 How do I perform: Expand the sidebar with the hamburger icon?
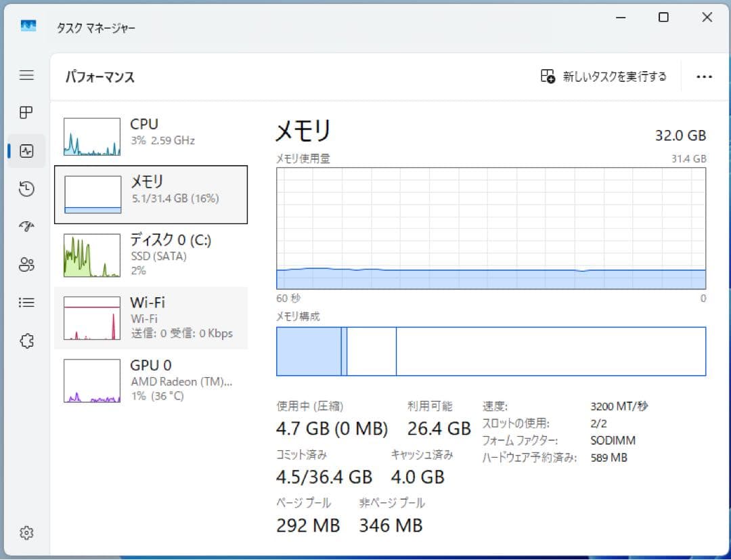tap(26, 75)
